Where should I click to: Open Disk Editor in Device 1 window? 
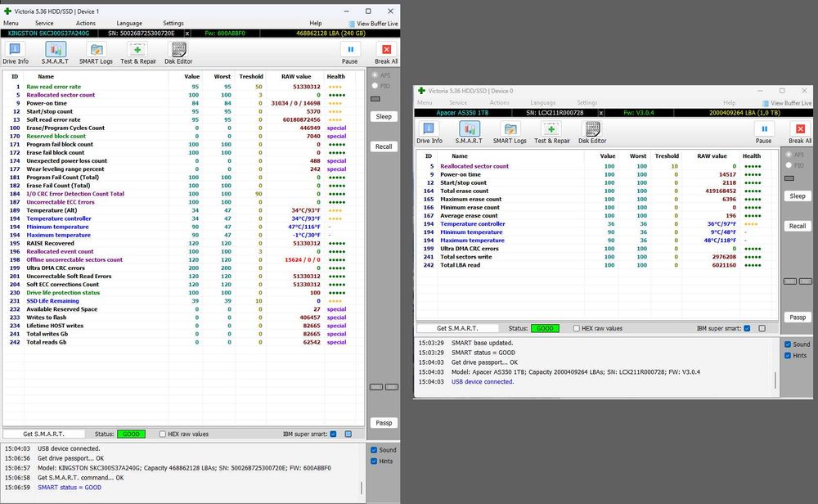point(178,53)
